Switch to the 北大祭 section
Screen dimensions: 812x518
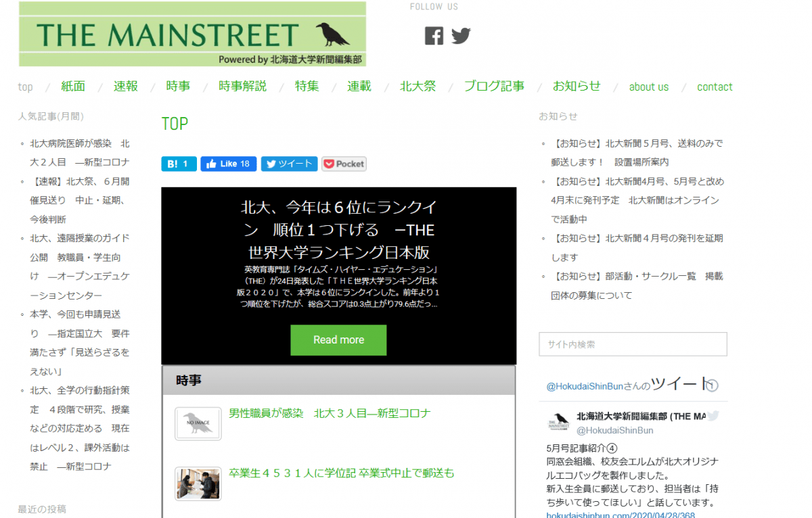418,87
